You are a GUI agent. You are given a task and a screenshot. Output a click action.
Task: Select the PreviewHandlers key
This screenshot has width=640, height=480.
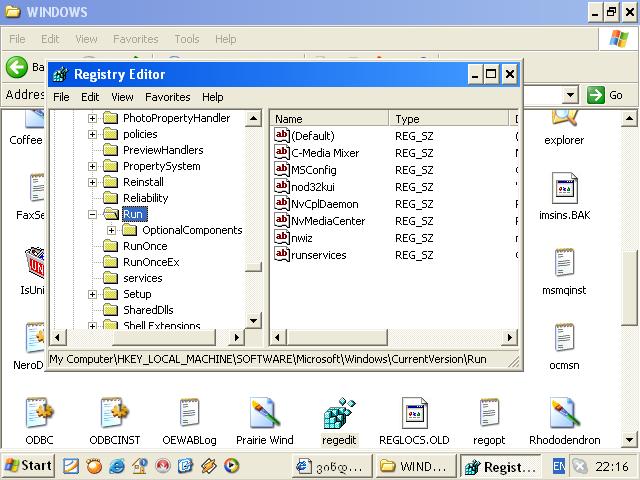(x=163, y=150)
